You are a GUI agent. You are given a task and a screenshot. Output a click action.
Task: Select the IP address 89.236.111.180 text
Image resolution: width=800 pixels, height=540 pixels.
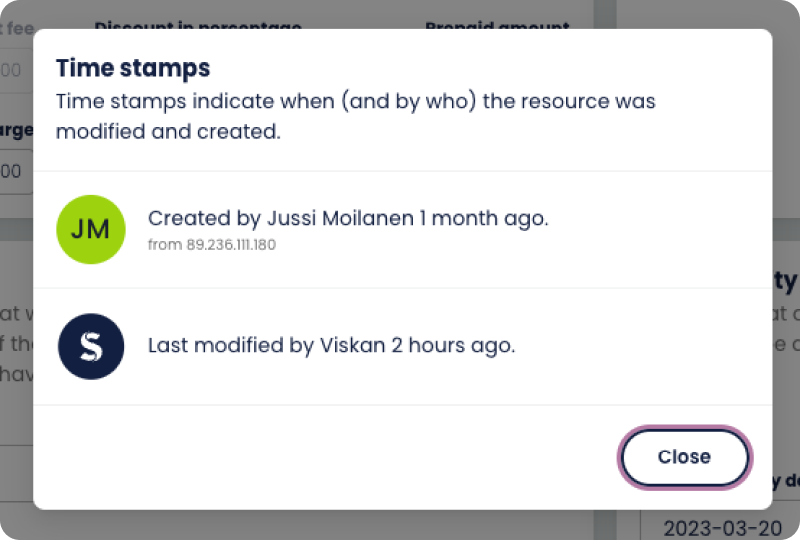click(x=231, y=245)
